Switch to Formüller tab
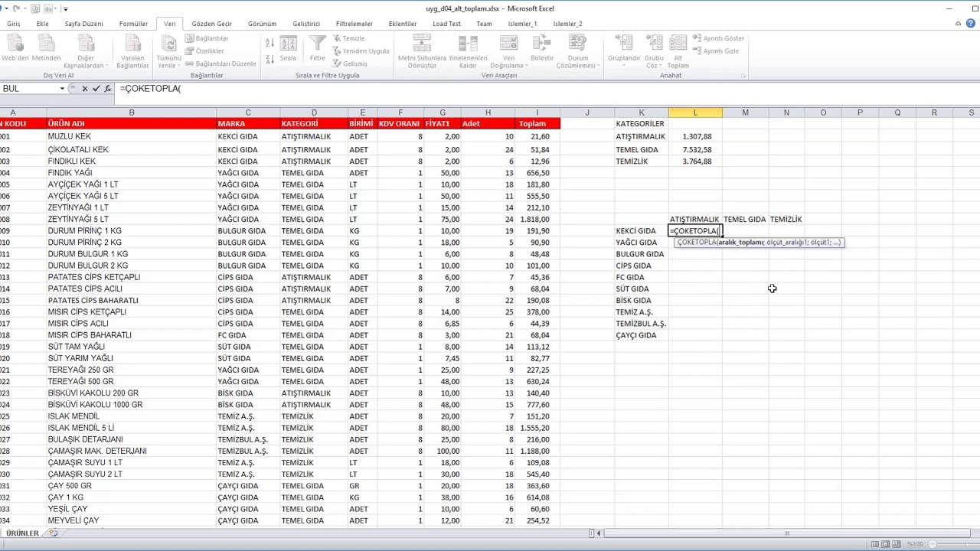Image resolution: width=980 pixels, height=551 pixels. pyautogui.click(x=133, y=24)
